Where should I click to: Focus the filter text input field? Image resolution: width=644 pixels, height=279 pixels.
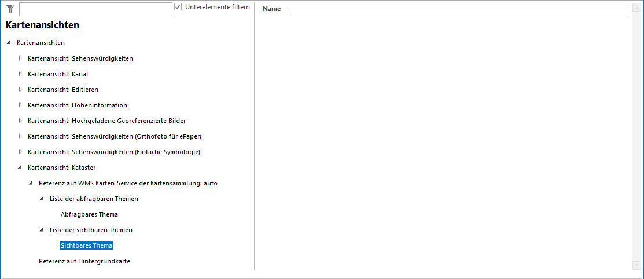tap(95, 9)
